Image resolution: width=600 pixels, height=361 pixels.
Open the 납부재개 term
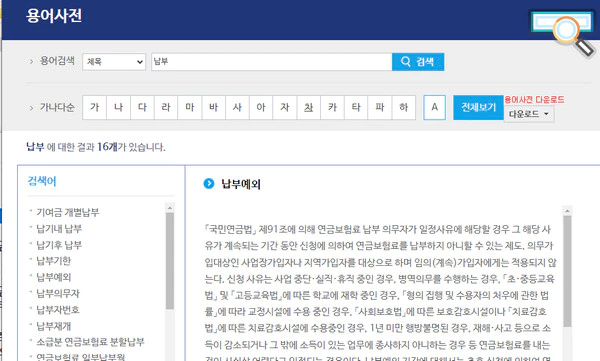54,326
